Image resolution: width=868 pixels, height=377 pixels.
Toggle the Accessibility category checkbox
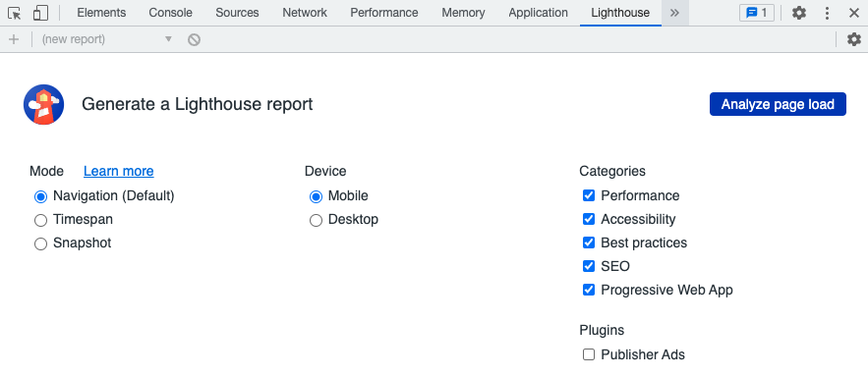click(x=589, y=219)
